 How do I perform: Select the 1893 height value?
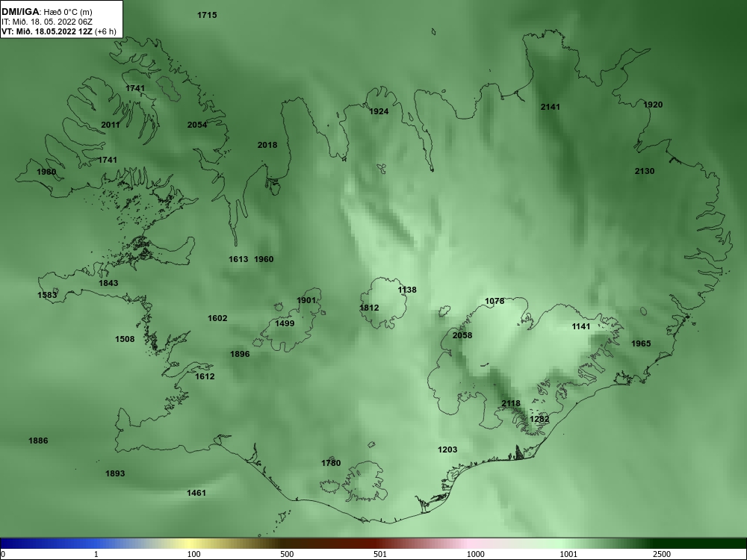(x=115, y=473)
